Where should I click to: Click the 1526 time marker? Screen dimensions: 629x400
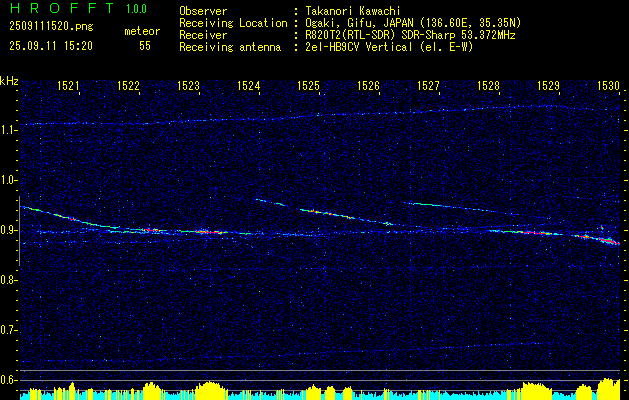(x=368, y=85)
